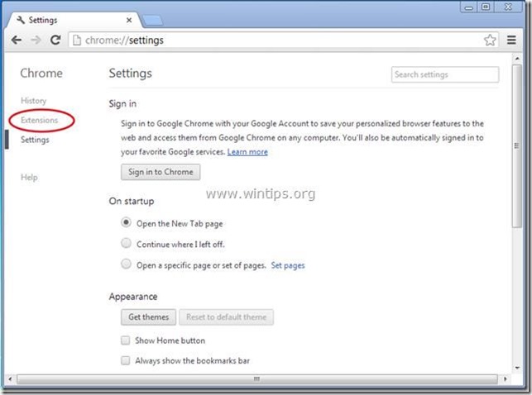This screenshot has height=395, width=532.
Task: Open the Set pages link
Action: point(288,265)
